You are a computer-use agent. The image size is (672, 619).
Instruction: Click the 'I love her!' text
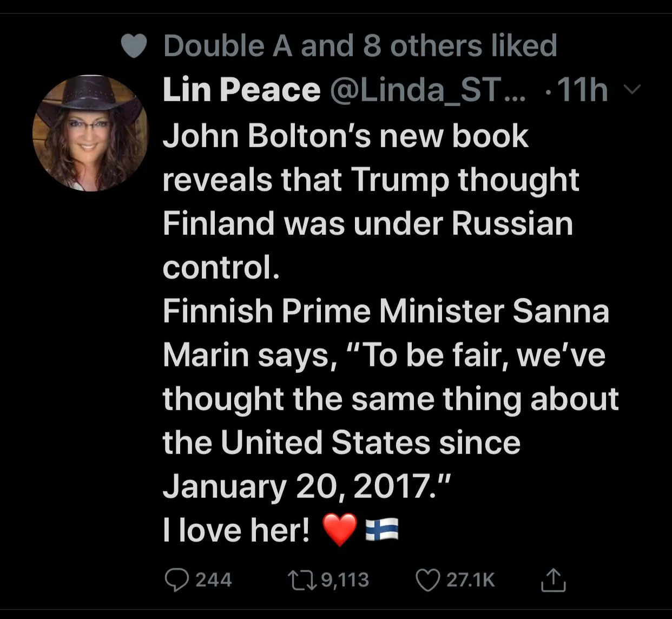[236, 530]
